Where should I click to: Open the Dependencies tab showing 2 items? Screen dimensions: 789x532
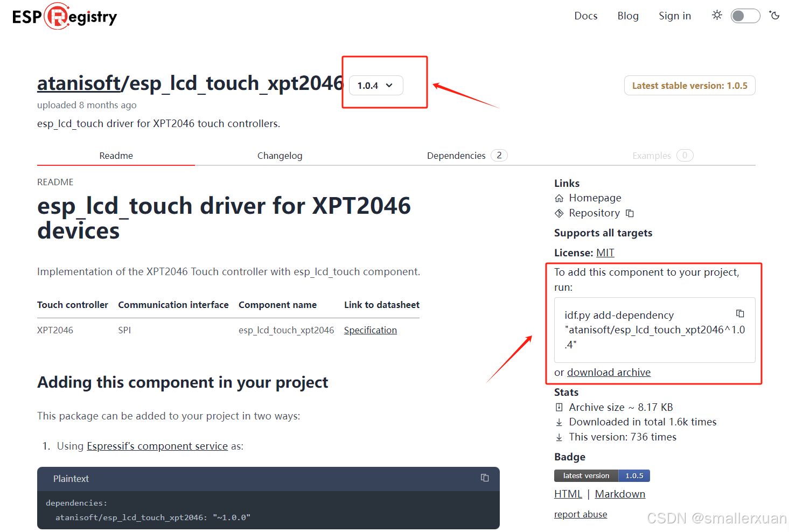[x=456, y=156]
